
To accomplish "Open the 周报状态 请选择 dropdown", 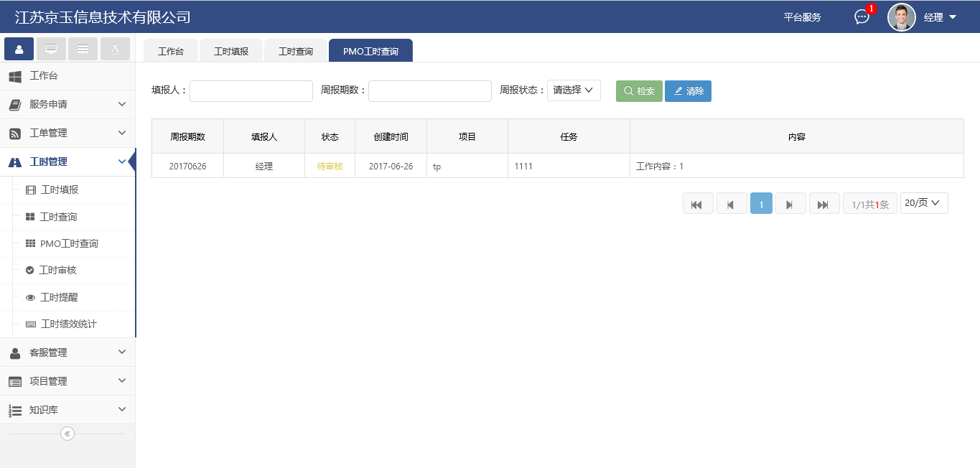I will pyautogui.click(x=573, y=90).
